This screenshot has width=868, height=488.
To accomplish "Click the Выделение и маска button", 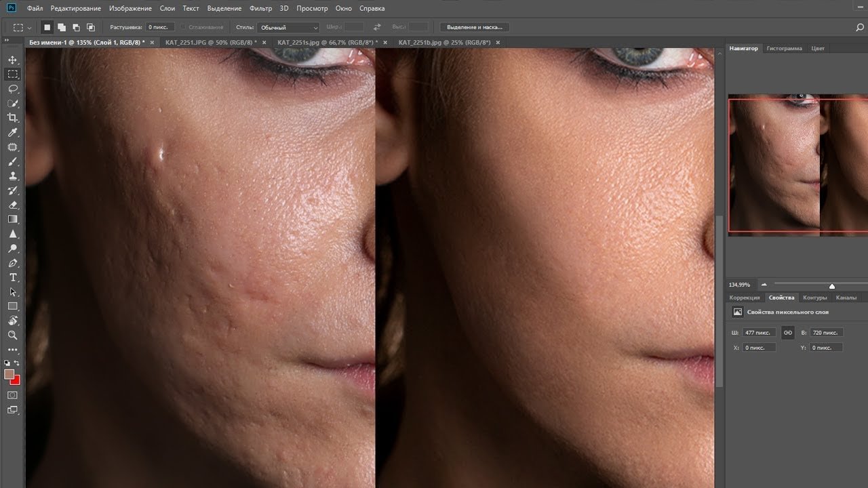I will pos(475,27).
